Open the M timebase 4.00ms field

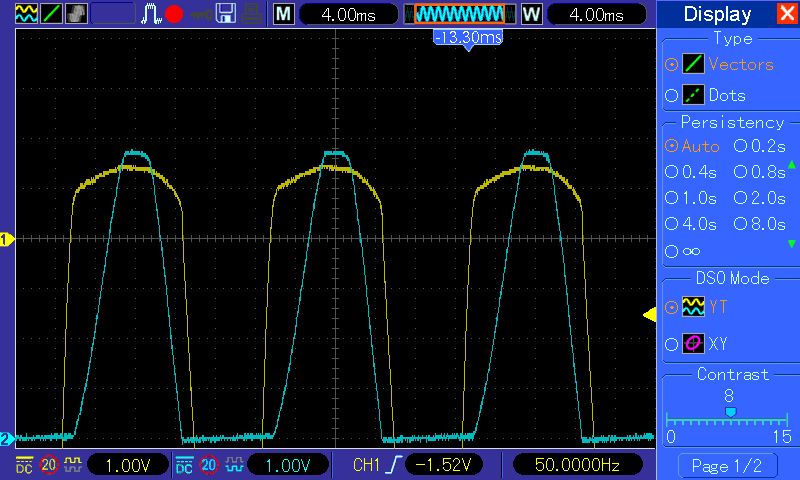click(x=342, y=15)
